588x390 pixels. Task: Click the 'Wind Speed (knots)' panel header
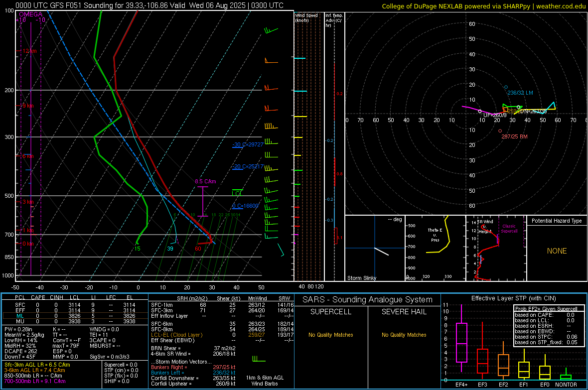(x=306, y=17)
